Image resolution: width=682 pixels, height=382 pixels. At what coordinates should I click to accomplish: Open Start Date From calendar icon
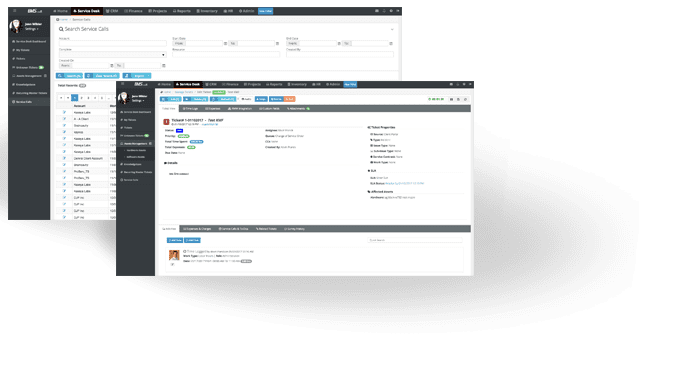pyautogui.click(x=225, y=44)
